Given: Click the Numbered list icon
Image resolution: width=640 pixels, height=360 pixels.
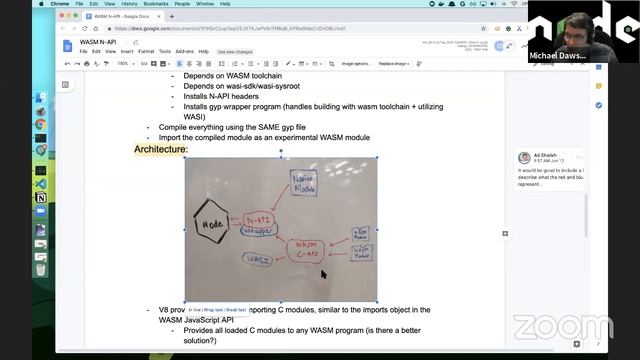Looking at the screenshot, I should click(x=235, y=64).
